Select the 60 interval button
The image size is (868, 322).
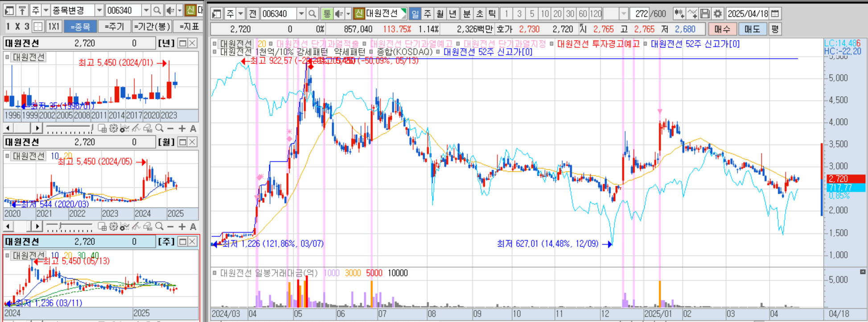pos(583,14)
